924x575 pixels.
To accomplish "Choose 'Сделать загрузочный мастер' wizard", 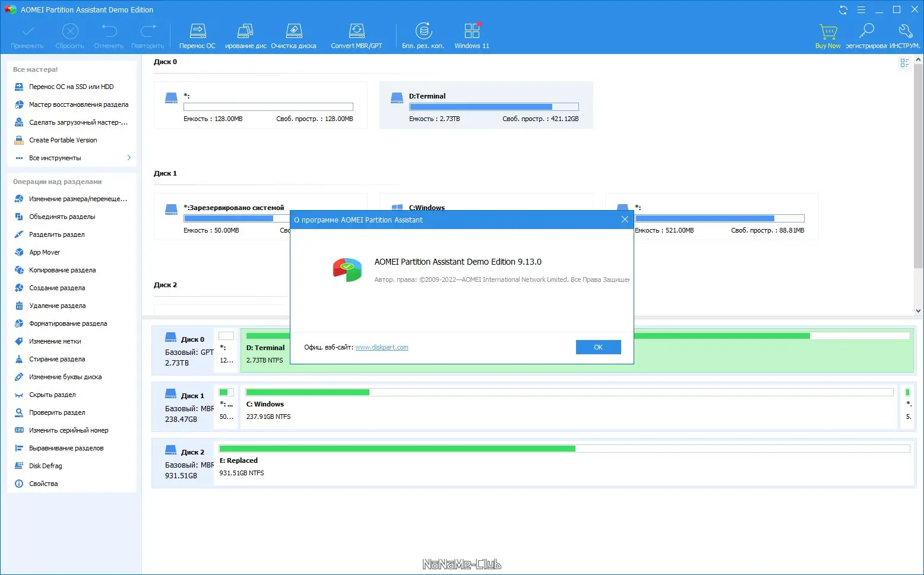I will pos(78,122).
